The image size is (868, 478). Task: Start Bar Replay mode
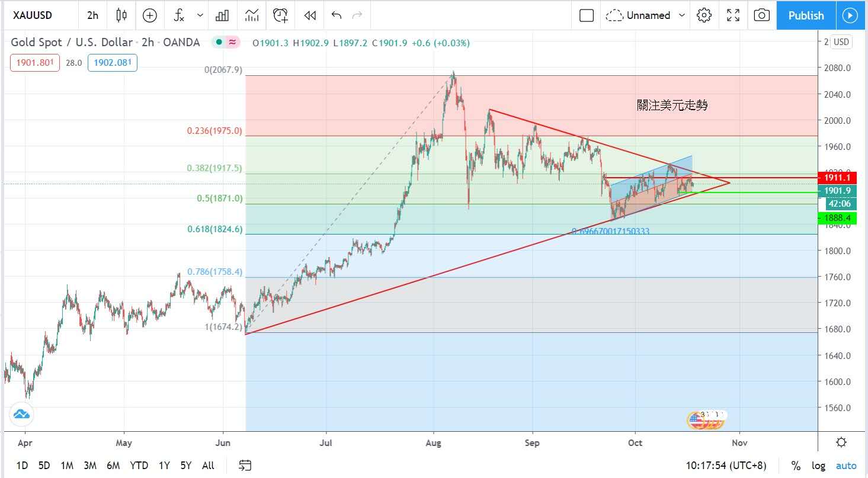[x=309, y=15]
